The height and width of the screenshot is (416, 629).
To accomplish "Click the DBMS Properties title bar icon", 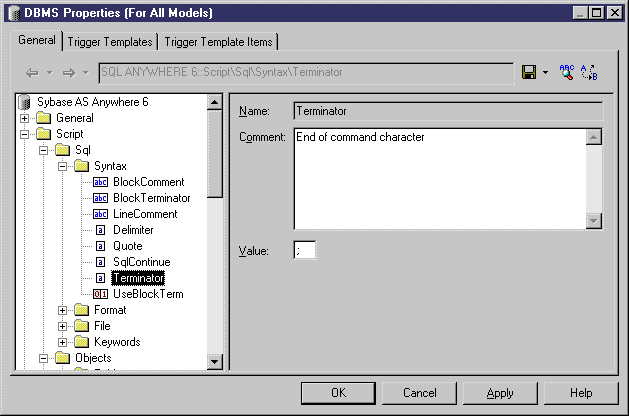I will 14,13.
